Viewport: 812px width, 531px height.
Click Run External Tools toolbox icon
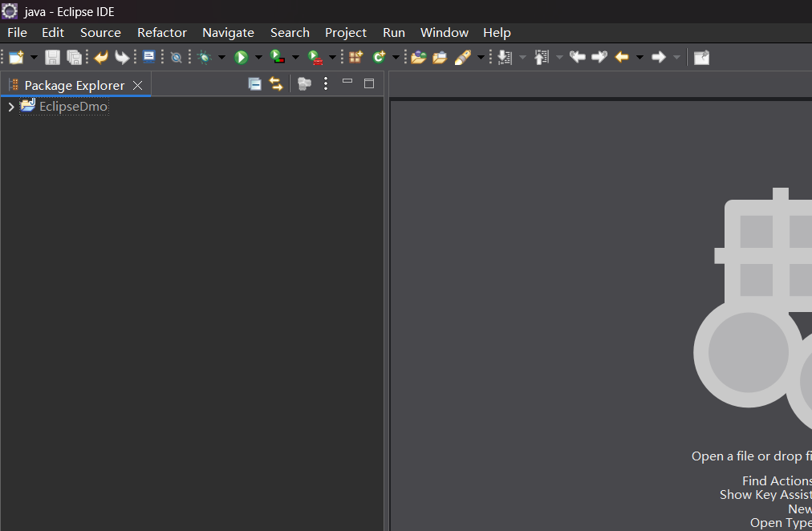click(x=315, y=57)
